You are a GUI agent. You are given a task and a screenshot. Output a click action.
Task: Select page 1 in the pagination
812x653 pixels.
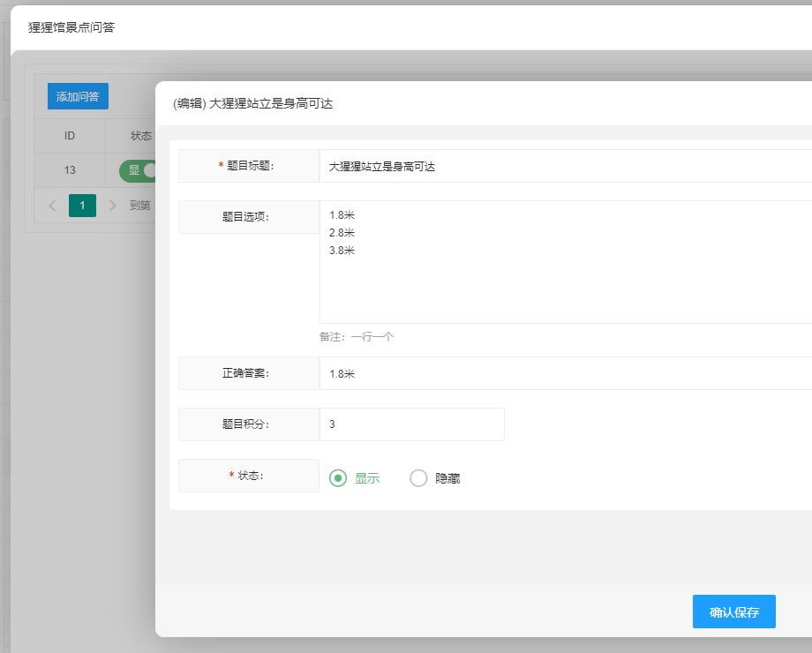point(82,206)
